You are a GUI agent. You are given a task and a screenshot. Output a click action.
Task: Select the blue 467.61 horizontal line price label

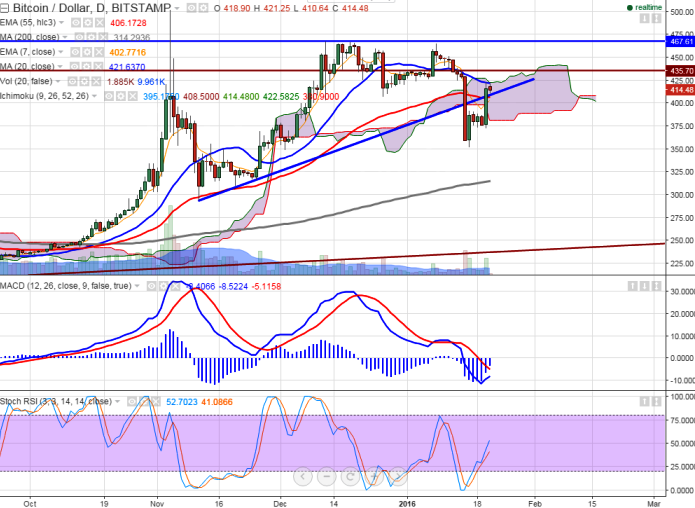click(x=680, y=42)
